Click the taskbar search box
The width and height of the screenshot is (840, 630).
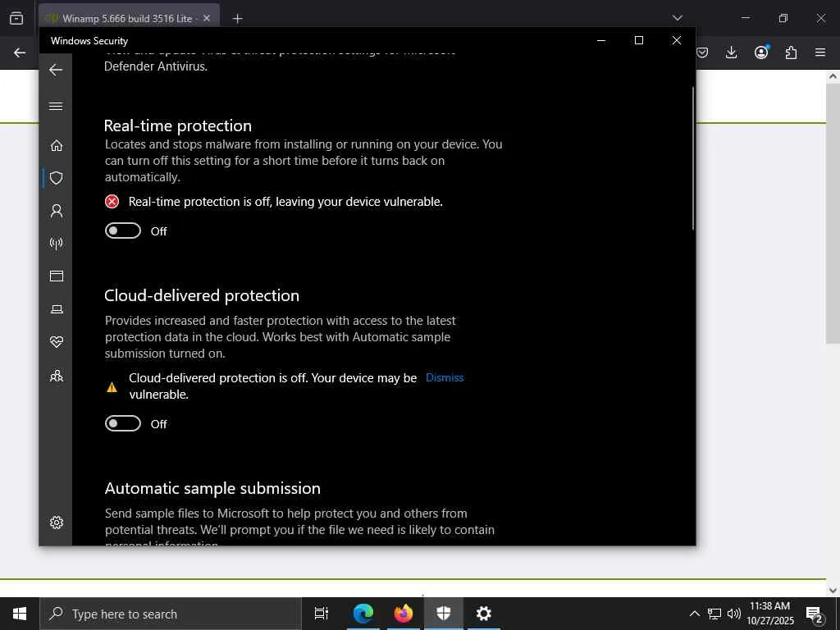171,614
